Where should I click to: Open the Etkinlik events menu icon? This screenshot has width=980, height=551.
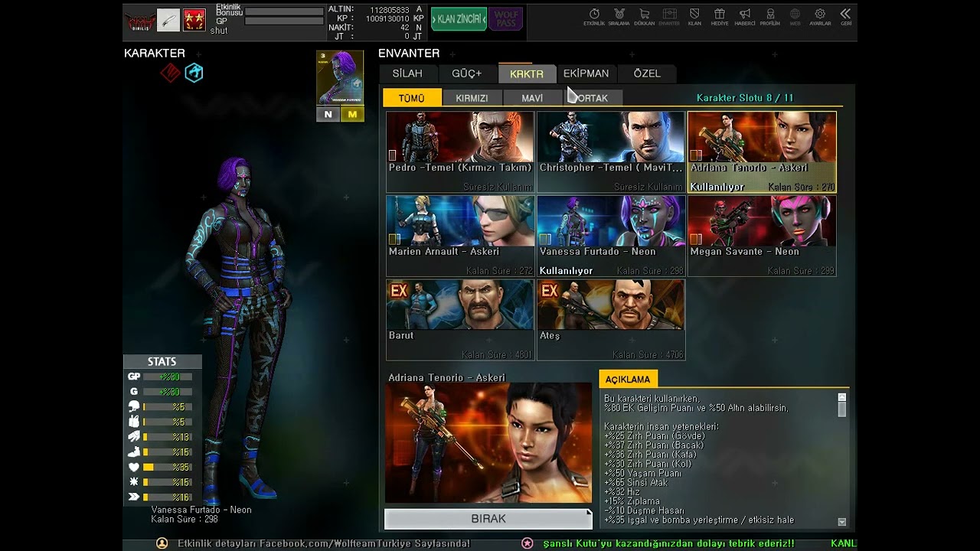click(594, 17)
